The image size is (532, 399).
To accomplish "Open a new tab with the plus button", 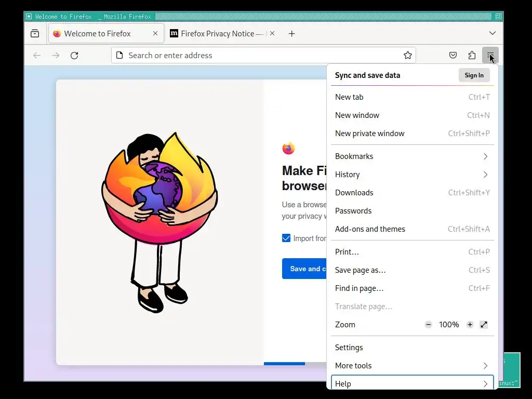I will (x=292, y=34).
